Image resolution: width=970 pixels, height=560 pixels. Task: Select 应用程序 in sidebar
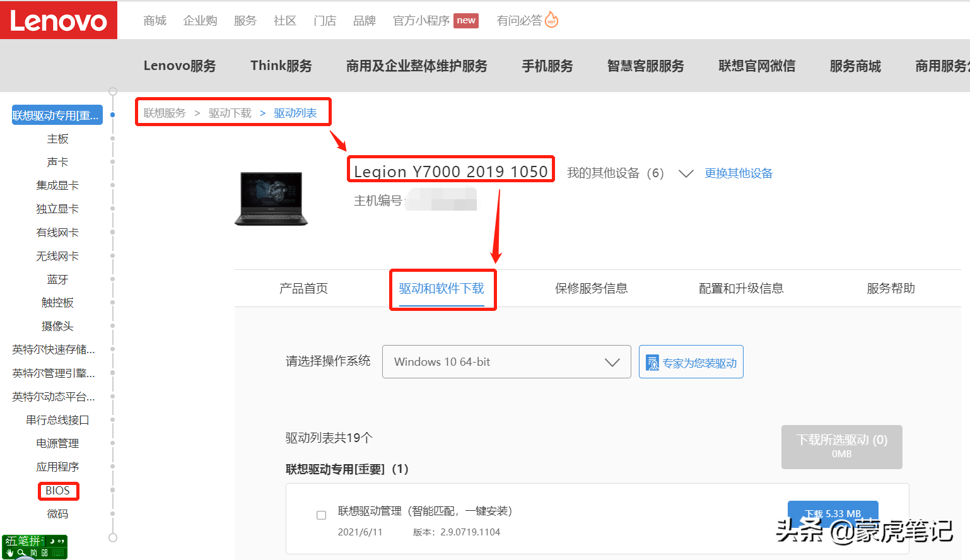click(57, 467)
